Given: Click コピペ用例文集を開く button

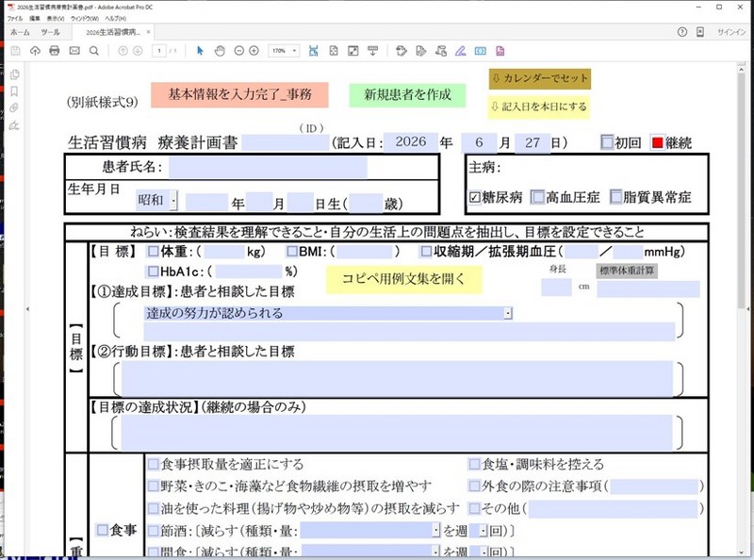Looking at the screenshot, I should (x=404, y=279).
